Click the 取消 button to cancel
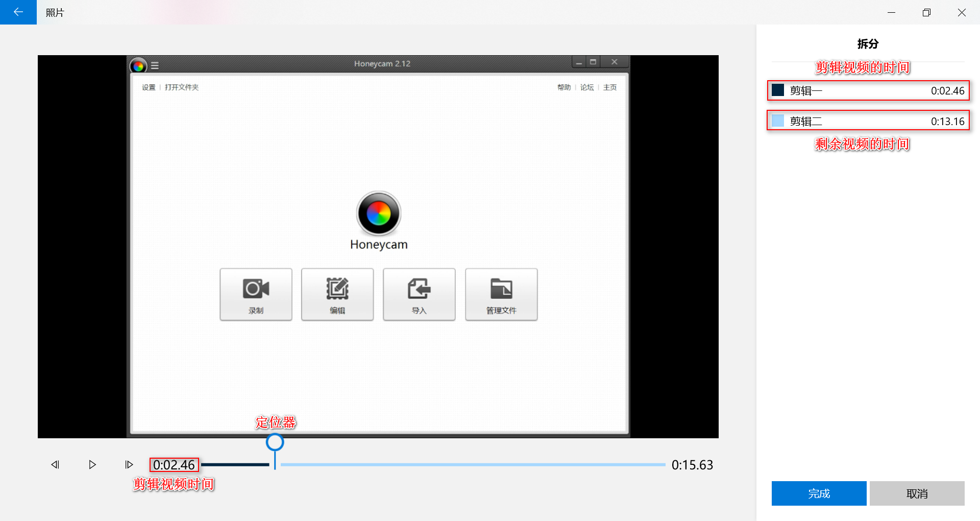980x521 pixels. click(917, 493)
